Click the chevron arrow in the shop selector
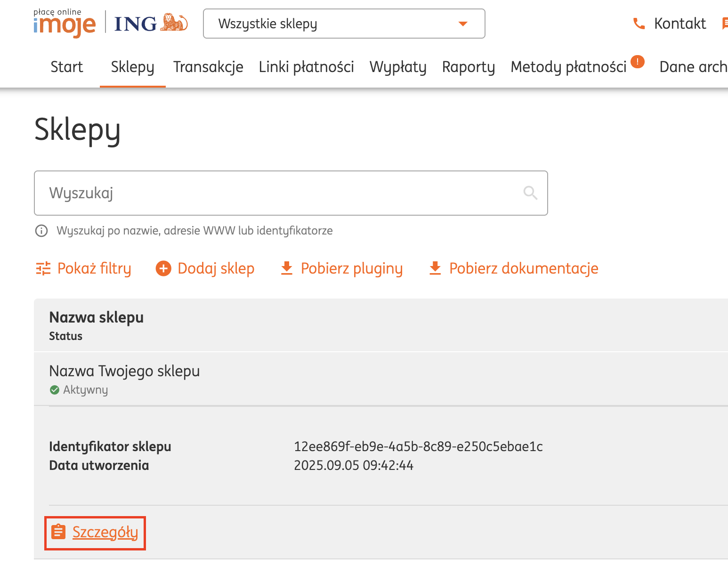Viewport: 728px width, 566px height. click(462, 24)
